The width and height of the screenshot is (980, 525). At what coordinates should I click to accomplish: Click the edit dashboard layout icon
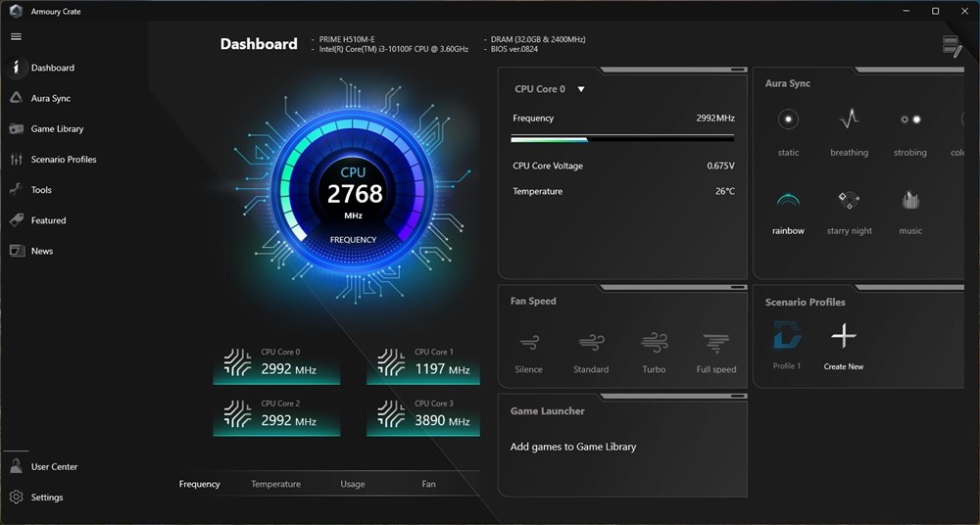click(x=952, y=47)
